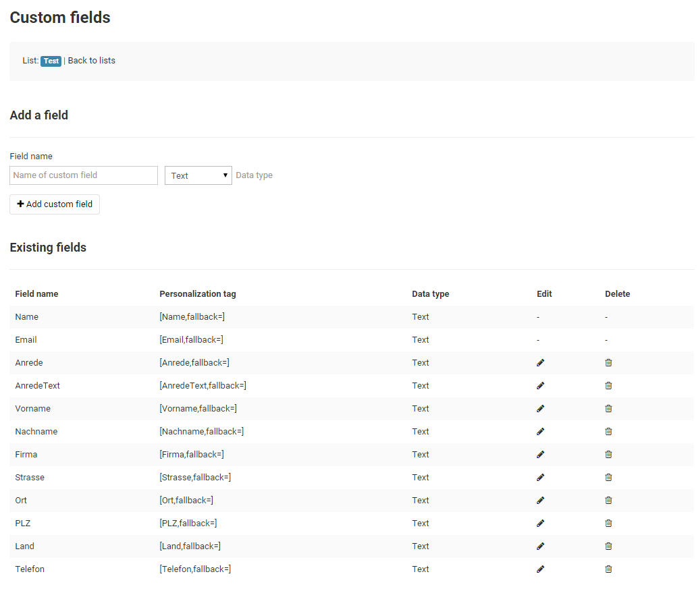This screenshot has height=593, width=700.
Task: Go Back to lists
Action: pyautogui.click(x=92, y=61)
